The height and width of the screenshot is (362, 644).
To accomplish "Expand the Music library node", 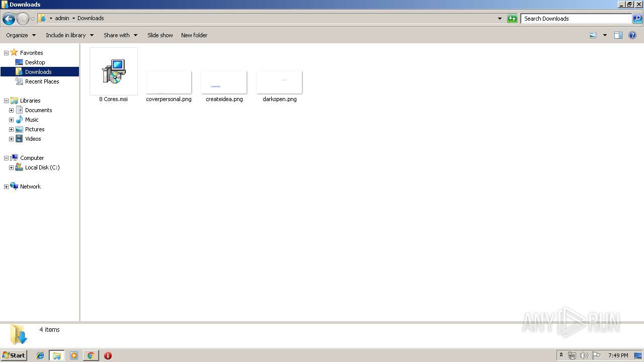I will (11, 120).
